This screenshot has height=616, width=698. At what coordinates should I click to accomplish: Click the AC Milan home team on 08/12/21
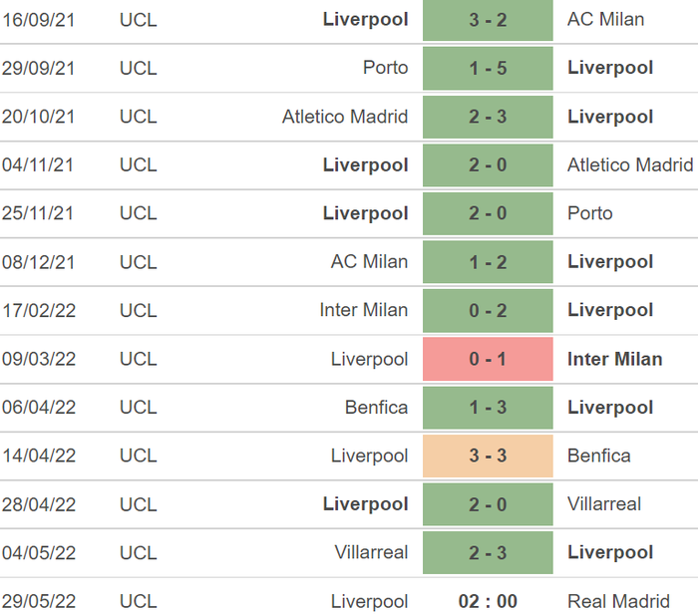[x=369, y=261]
